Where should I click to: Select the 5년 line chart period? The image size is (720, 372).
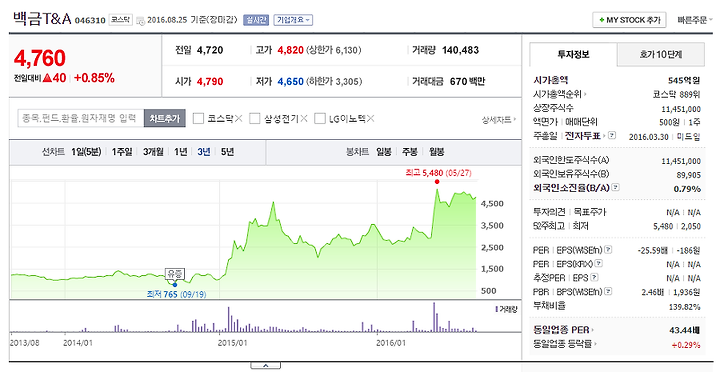(227, 152)
